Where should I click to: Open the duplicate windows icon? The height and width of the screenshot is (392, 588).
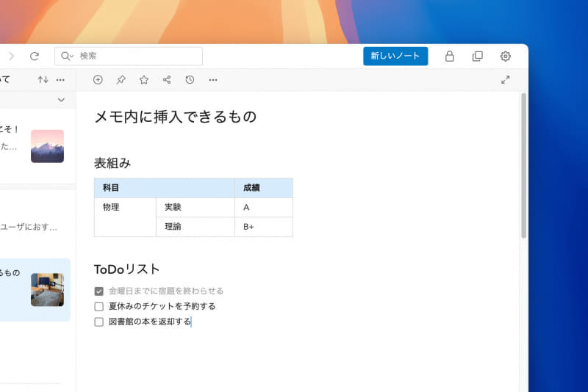click(477, 57)
